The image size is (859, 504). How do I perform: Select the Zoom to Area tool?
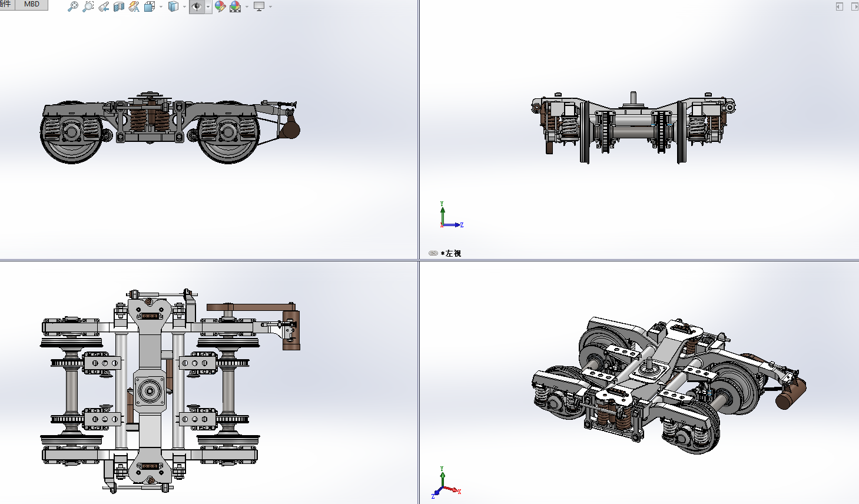click(x=88, y=6)
